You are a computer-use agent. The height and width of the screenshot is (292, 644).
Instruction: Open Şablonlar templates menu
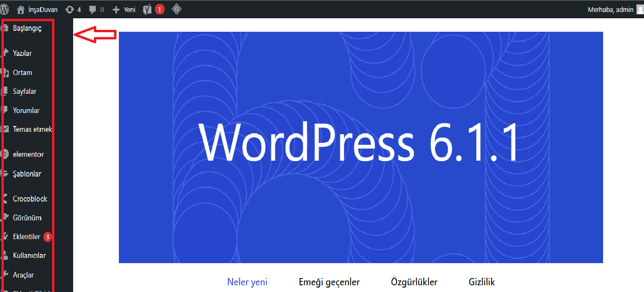(27, 174)
